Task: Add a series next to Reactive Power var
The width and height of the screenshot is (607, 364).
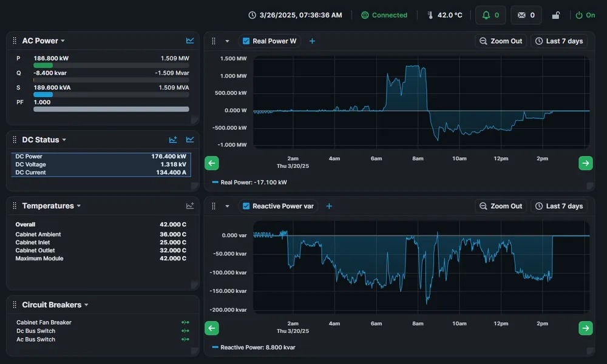Action: click(x=329, y=206)
